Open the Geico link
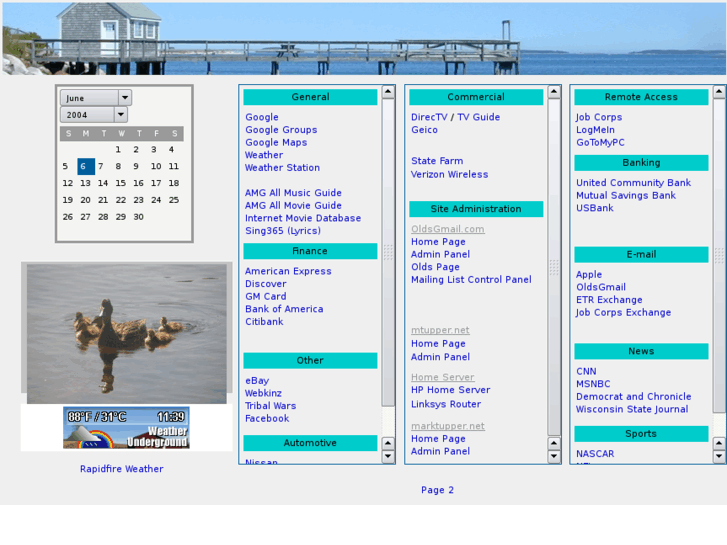727x545 pixels. (424, 130)
